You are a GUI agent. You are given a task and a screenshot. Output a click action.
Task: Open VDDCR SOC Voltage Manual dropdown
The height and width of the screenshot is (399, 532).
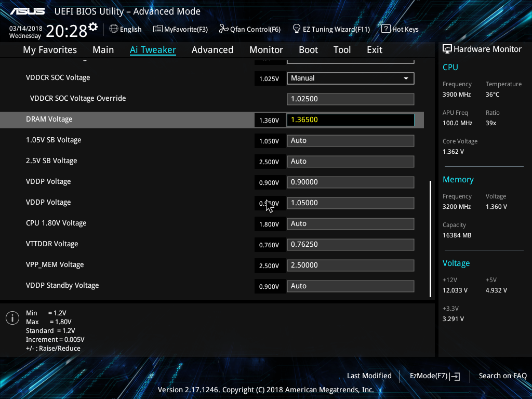click(351, 78)
